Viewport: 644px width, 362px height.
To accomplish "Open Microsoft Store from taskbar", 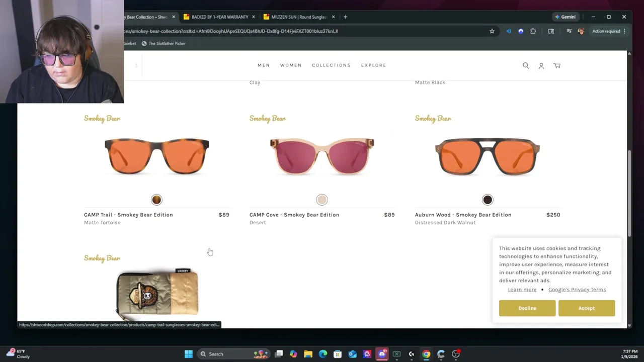I will pyautogui.click(x=338, y=354).
